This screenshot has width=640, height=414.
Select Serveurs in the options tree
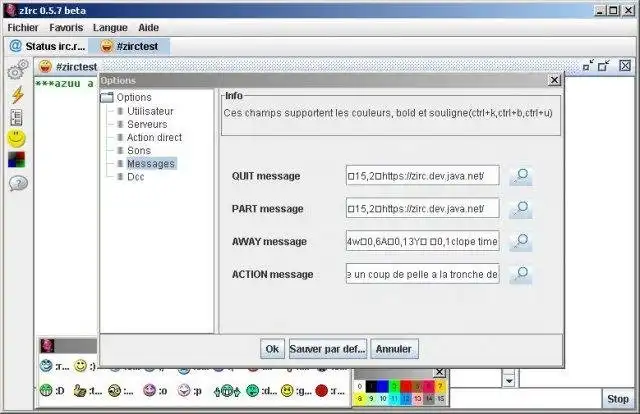click(142, 124)
